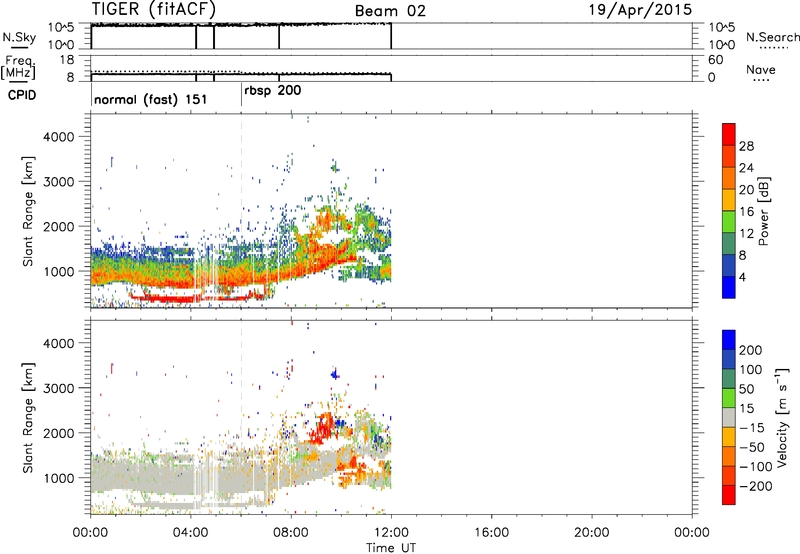Viewport: 800px width, 554px height.
Task: Select the normal (fast) 151 CPID text
Action: (151, 99)
